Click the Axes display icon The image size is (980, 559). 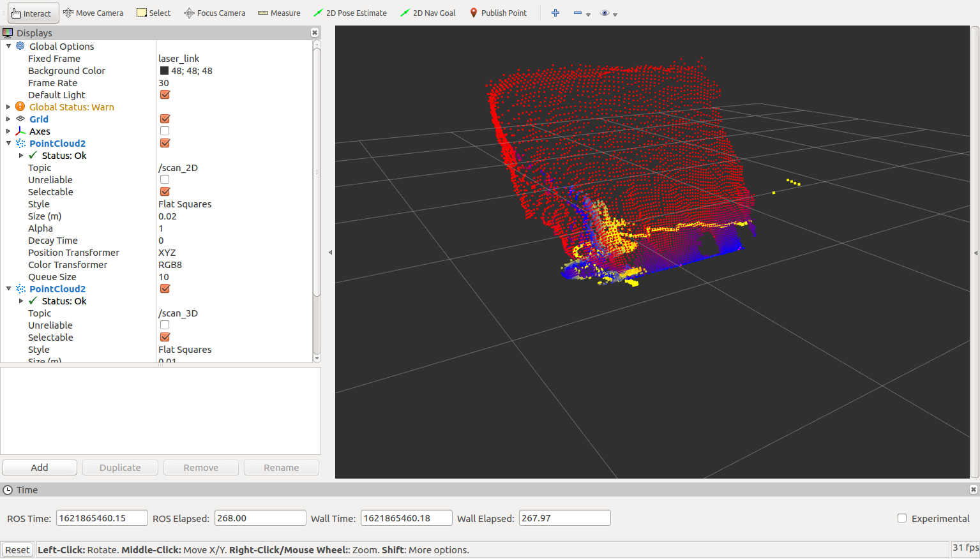click(20, 131)
